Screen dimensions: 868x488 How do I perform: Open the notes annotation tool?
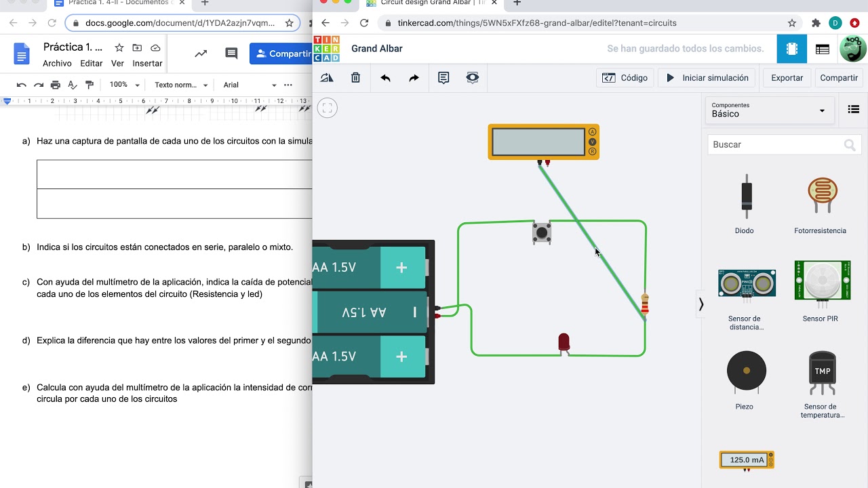tap(443, 78)
